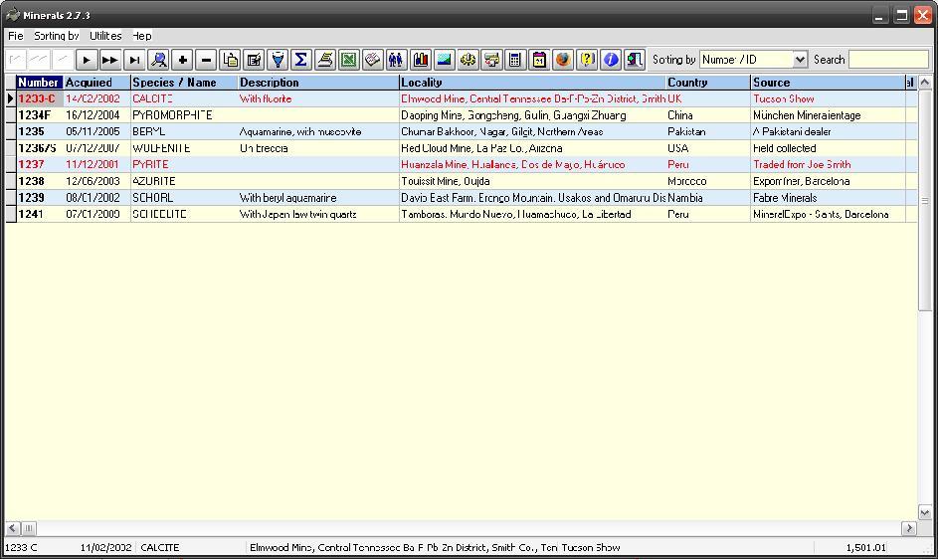
Task: Click the vertical scrollbar down arrow
Action: (x=925, y=512)
